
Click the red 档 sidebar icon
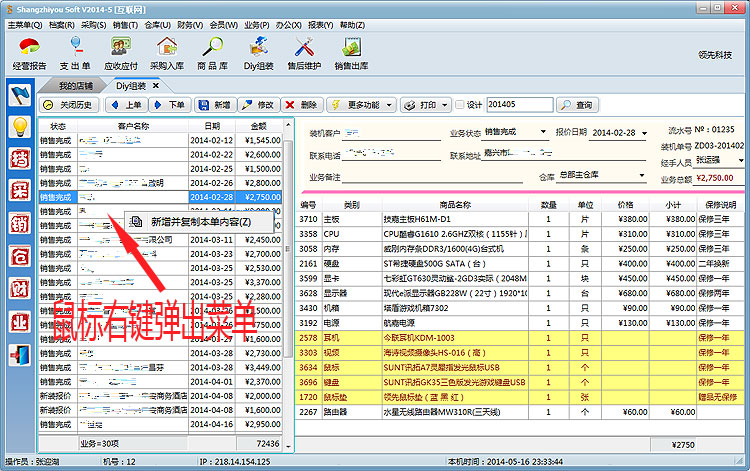click(x=20, y=159)
